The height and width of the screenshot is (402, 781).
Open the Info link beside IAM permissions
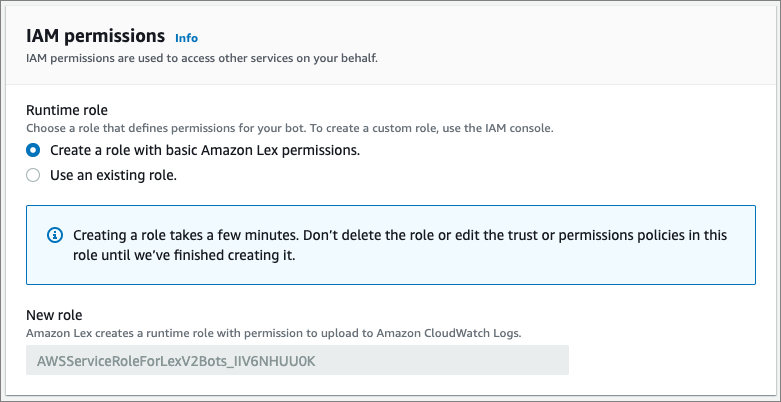[x=186, y=38]
